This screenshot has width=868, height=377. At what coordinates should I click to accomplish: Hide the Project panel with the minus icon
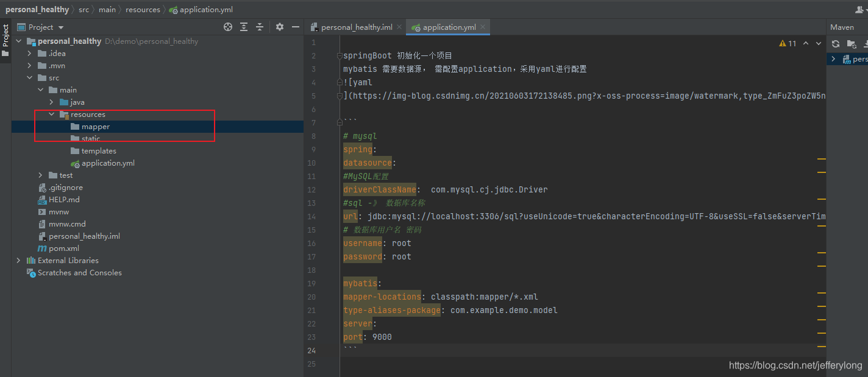click(296, 27)
